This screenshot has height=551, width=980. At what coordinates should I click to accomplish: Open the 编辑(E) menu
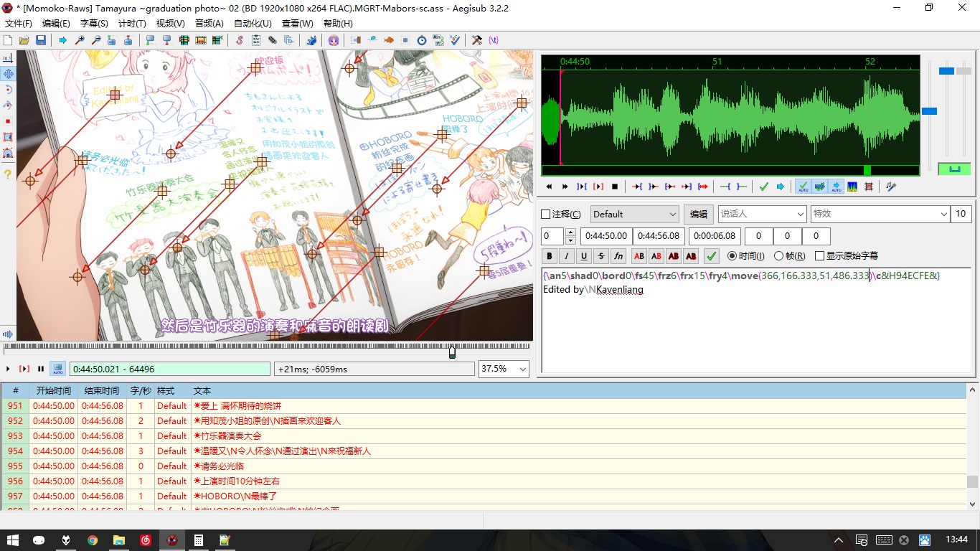click(x=56, y=24)
